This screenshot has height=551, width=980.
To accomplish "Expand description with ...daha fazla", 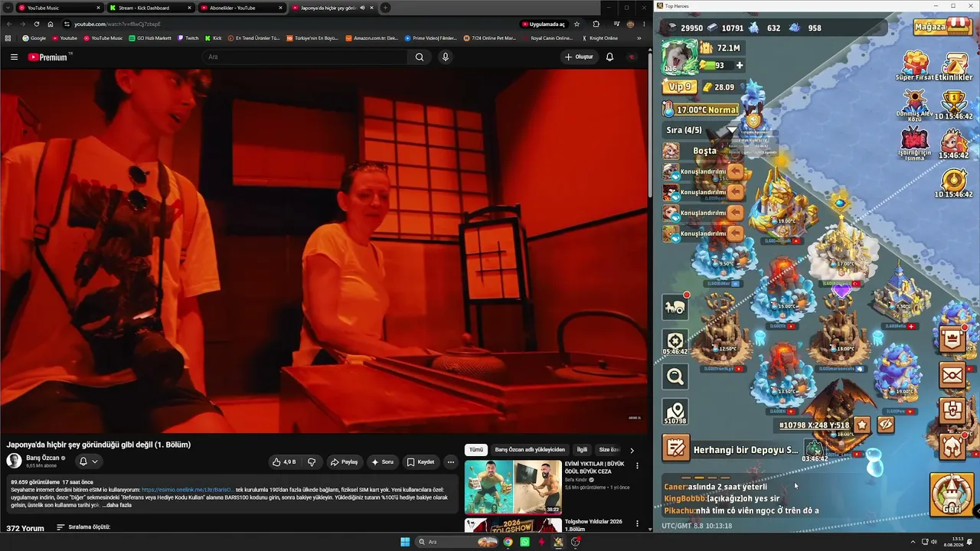I will 117,505.
